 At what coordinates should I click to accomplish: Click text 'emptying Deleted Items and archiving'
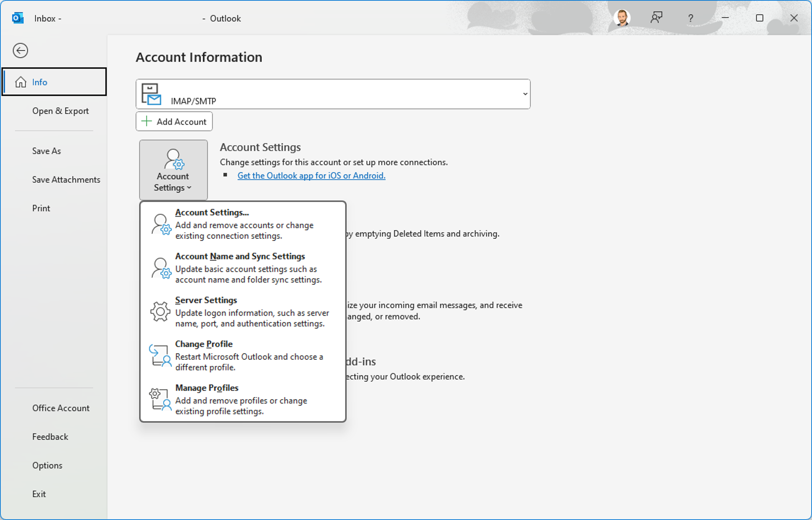pyautogui.click(x=427, y=234)
